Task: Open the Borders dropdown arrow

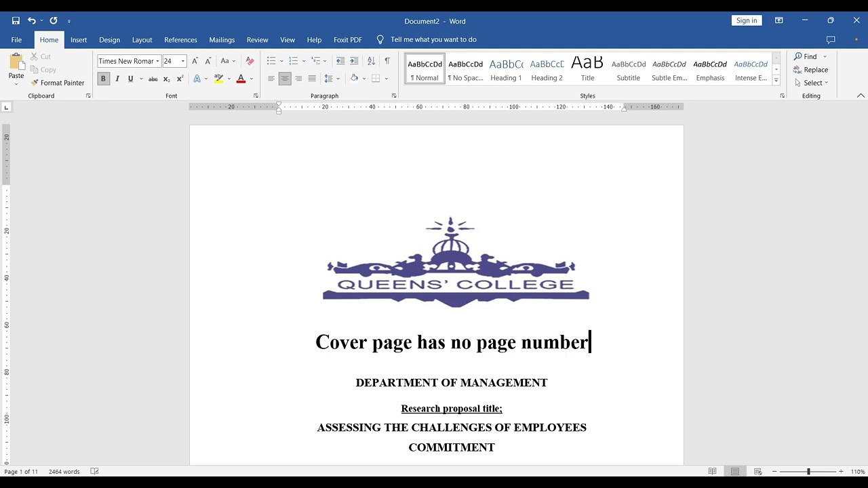Action: click(387, 79)
